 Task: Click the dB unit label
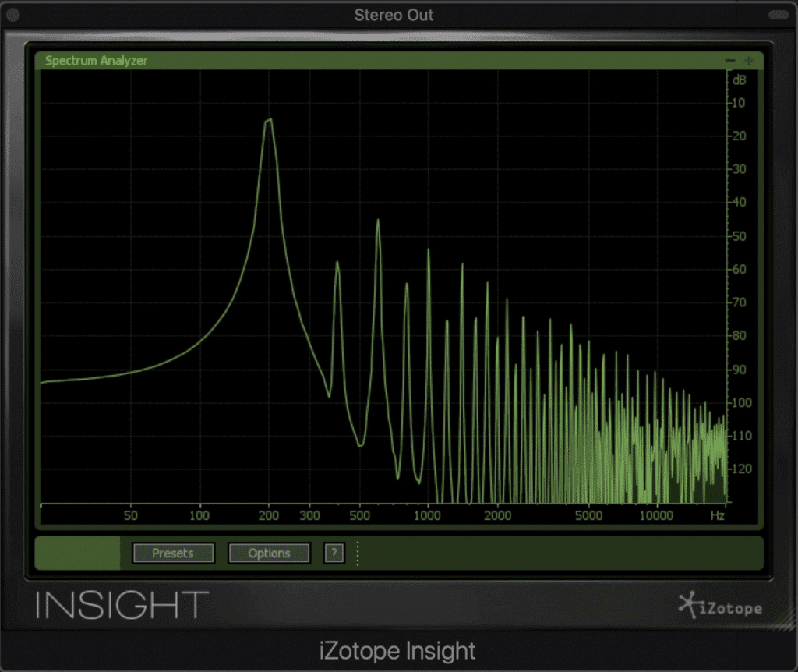click(740, 80)
